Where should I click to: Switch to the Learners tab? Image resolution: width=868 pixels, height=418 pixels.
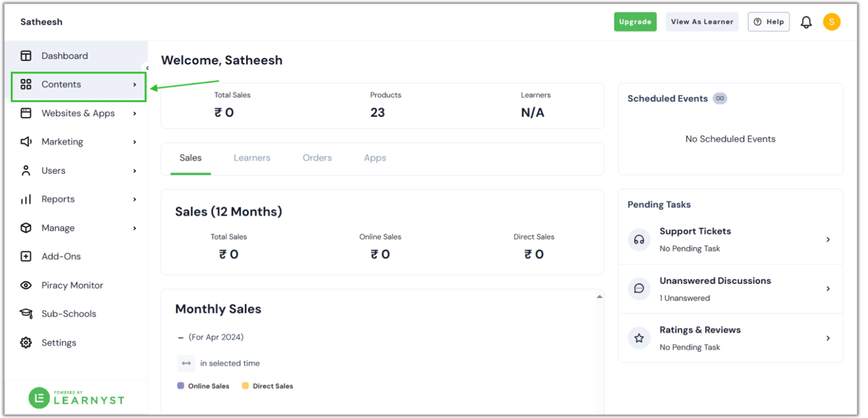click(x=252, y=157)
